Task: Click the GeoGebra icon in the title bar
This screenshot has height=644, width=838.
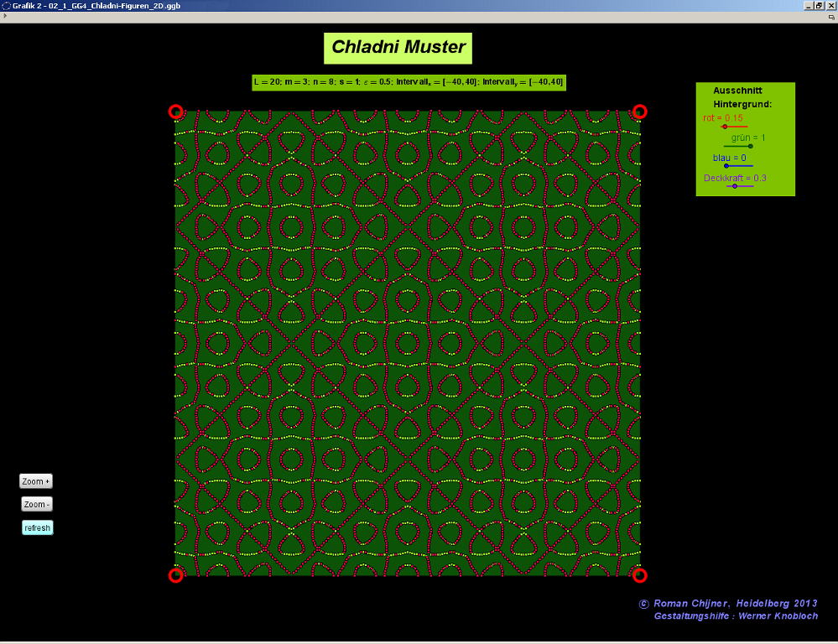Action: 6,5
